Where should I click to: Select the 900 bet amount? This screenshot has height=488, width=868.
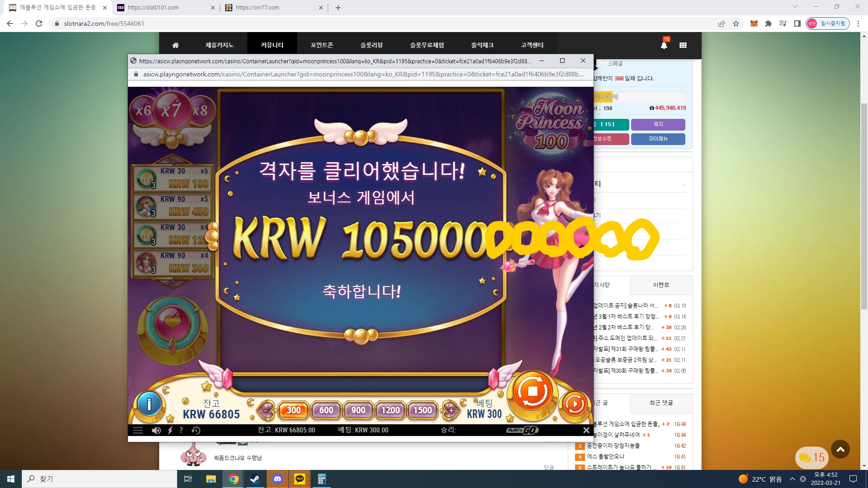point(358,410)
